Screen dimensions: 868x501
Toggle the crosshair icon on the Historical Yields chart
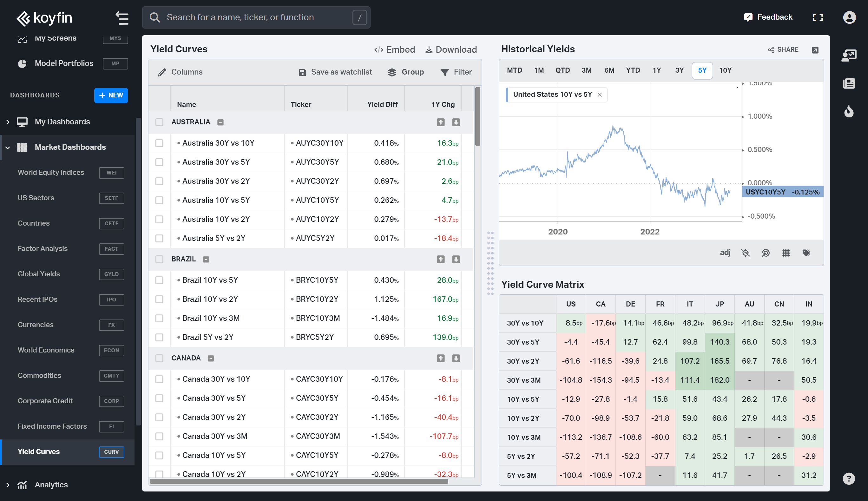tap(746, 253)
